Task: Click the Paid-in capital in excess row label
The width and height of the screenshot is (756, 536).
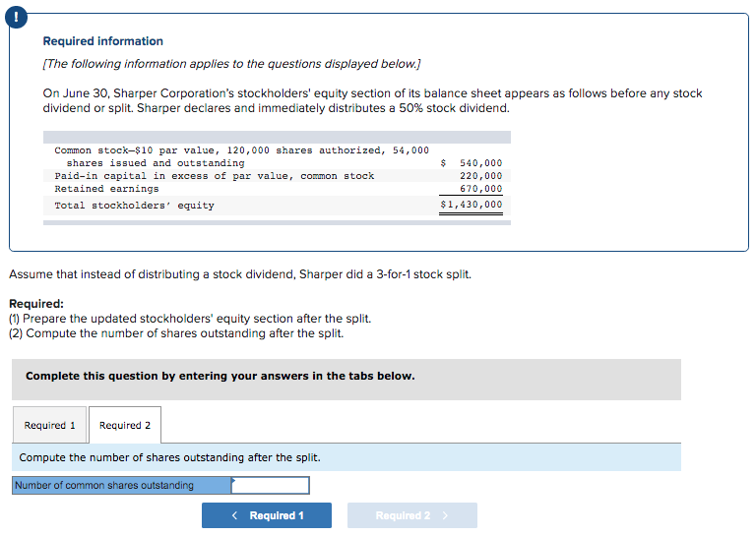Action: pyautogui.click(x=214, y=176)
